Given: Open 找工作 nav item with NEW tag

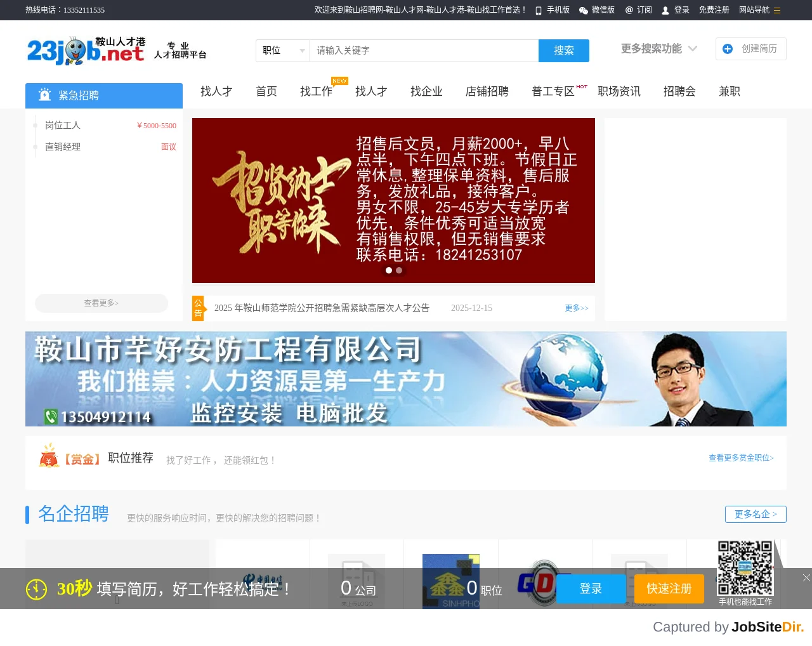Looking at the screenshot, I should pyautogui.click(x=317, y=91).
